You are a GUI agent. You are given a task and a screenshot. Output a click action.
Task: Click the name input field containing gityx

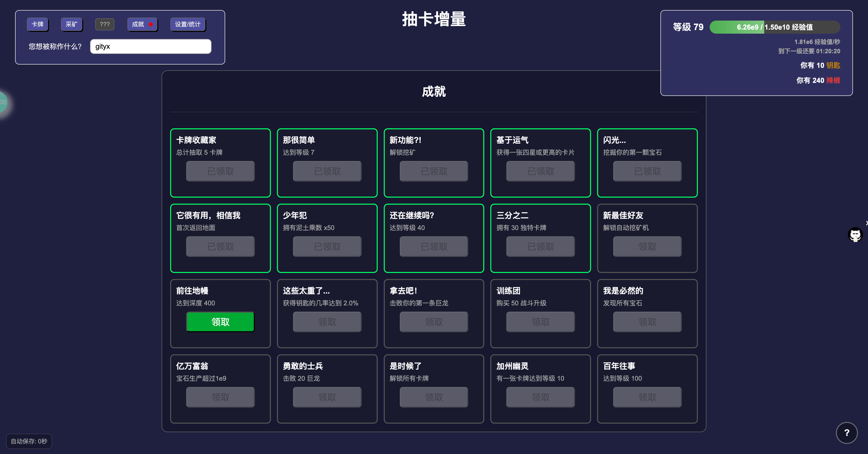click(151, 46)
